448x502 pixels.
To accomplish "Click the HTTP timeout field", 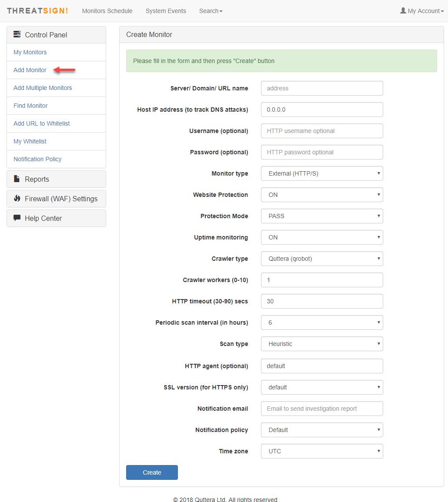I will tap(322, 301).
